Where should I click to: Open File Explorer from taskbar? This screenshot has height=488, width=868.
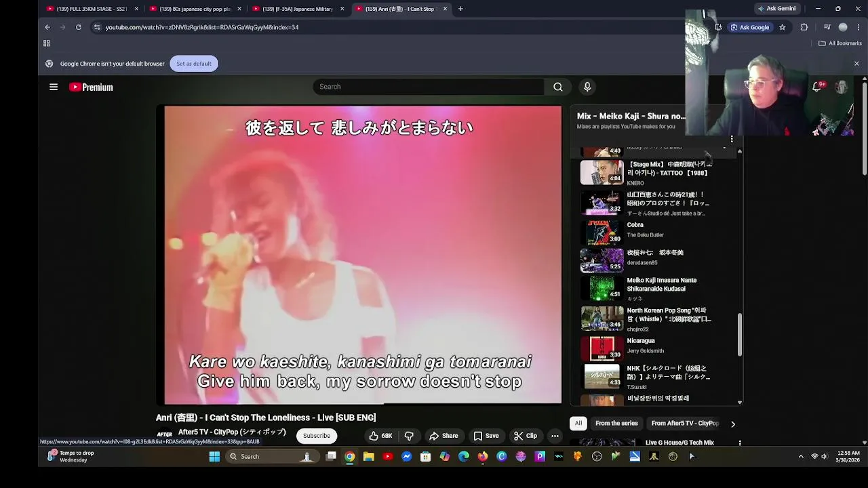click(368, 456)
